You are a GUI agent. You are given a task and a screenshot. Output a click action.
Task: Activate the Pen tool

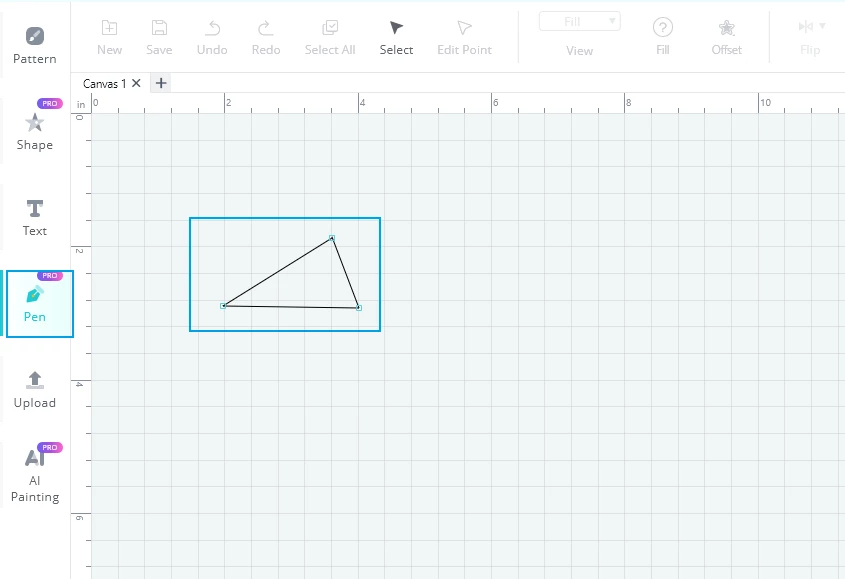tap(40, 304)
